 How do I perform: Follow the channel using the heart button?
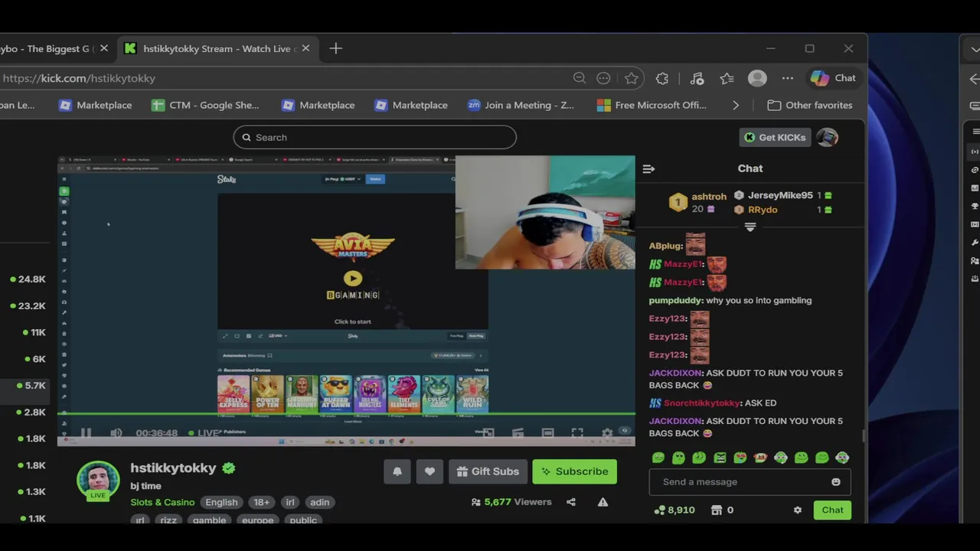click(x=430, y=471)
